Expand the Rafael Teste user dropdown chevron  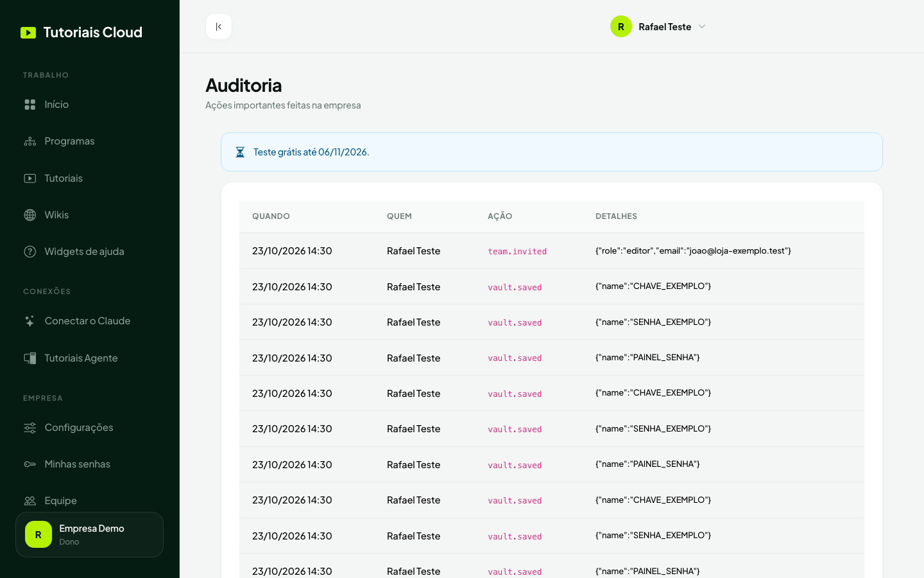coord(702,26)
